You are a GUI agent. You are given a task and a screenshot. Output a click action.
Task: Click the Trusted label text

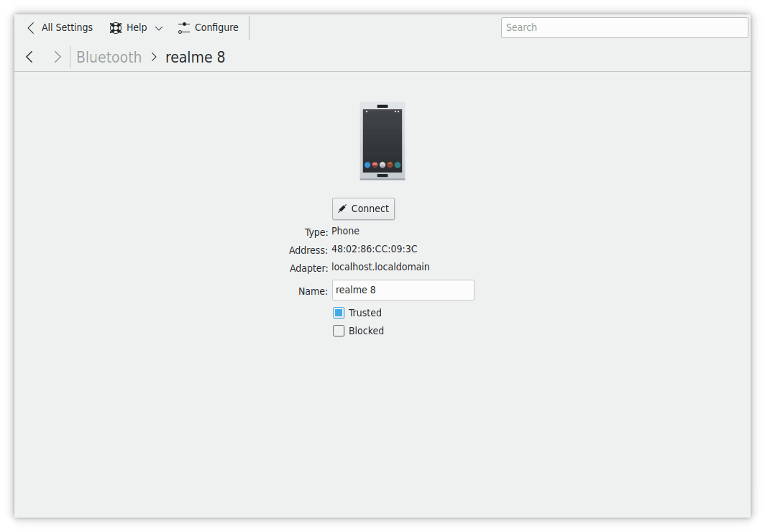pos(365,313)
